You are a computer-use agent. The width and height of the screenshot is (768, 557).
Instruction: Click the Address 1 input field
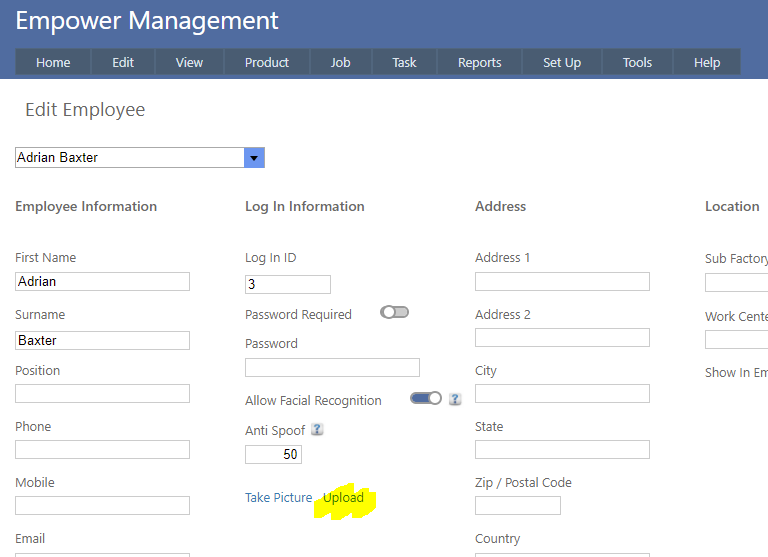point(562,282)
